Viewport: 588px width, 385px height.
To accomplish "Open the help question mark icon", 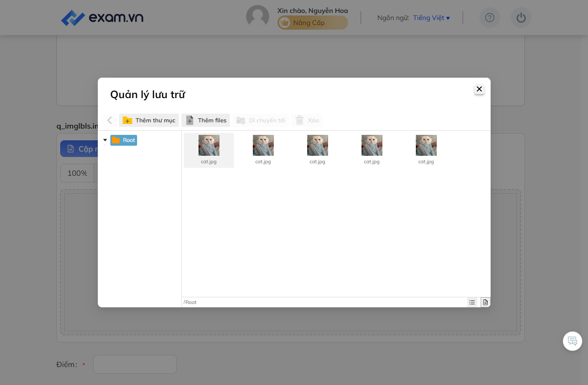I will (490, 18).
